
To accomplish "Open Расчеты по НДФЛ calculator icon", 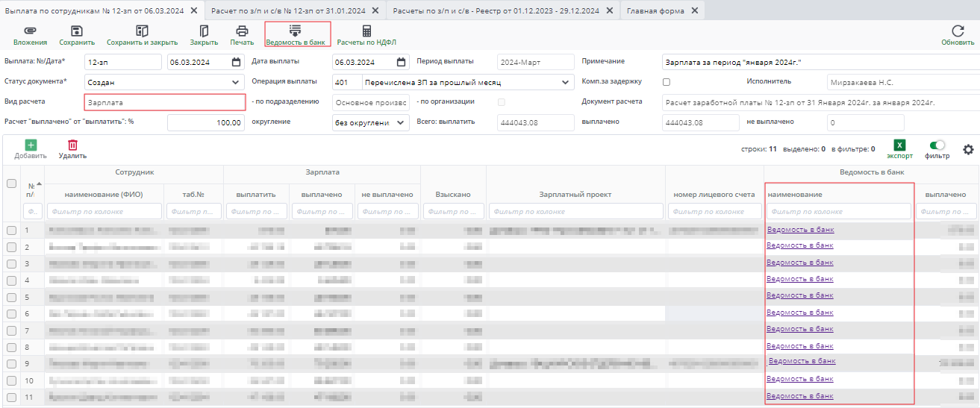I will [x=366, y=31].
